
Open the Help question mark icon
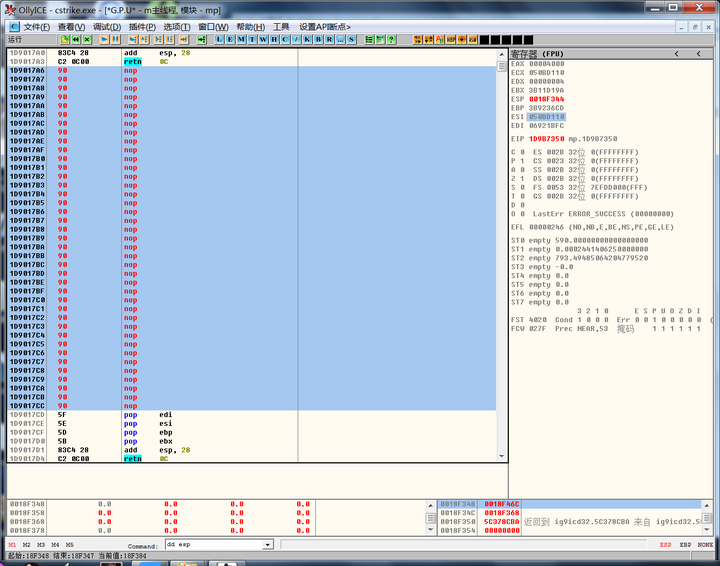391,40
